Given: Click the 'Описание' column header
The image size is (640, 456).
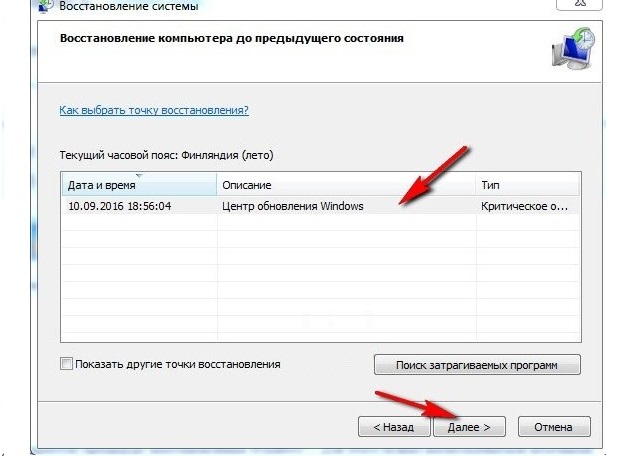Looking at the screenshot, I should pyautogui.click(x=345, y=186).
